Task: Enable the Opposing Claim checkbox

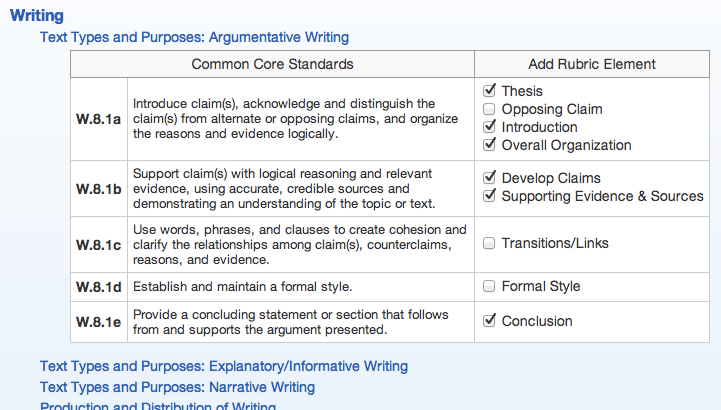Action: (x=489, y=109)
